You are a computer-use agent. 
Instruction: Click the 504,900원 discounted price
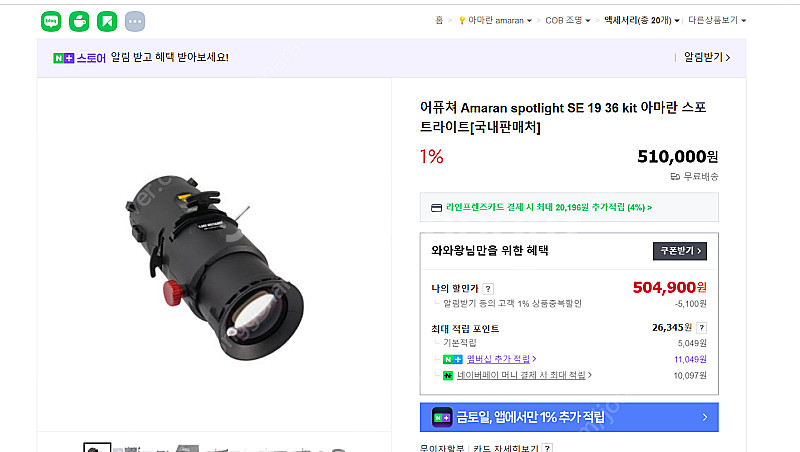[x=669, y=288]
